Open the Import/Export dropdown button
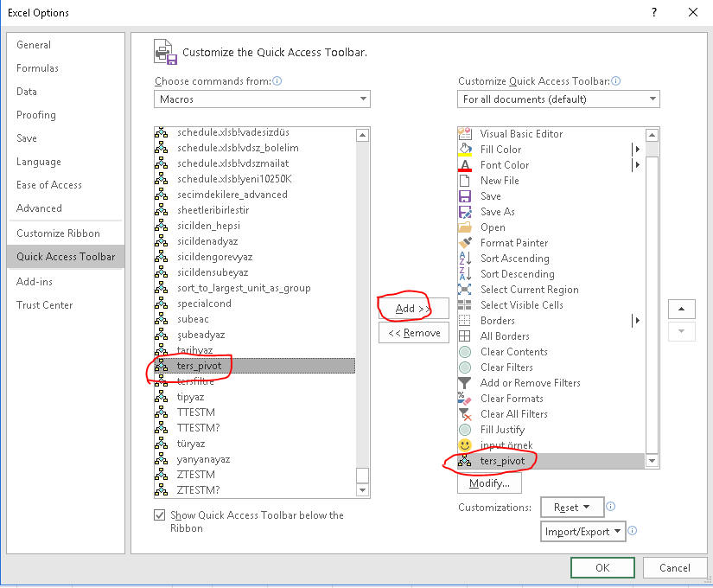Viewport: 713px width, 588px height. click(x=583, y=532)
